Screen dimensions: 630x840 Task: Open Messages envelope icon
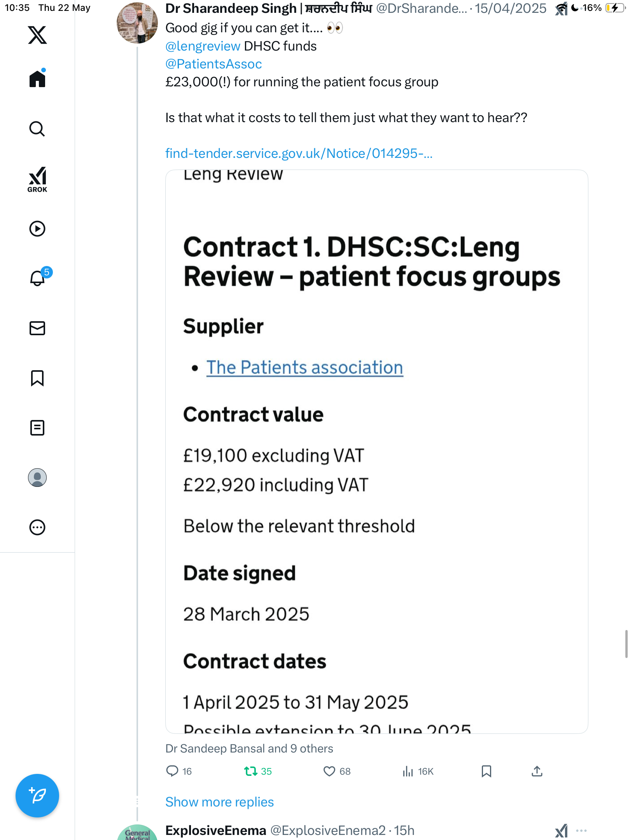coord(37,328)
